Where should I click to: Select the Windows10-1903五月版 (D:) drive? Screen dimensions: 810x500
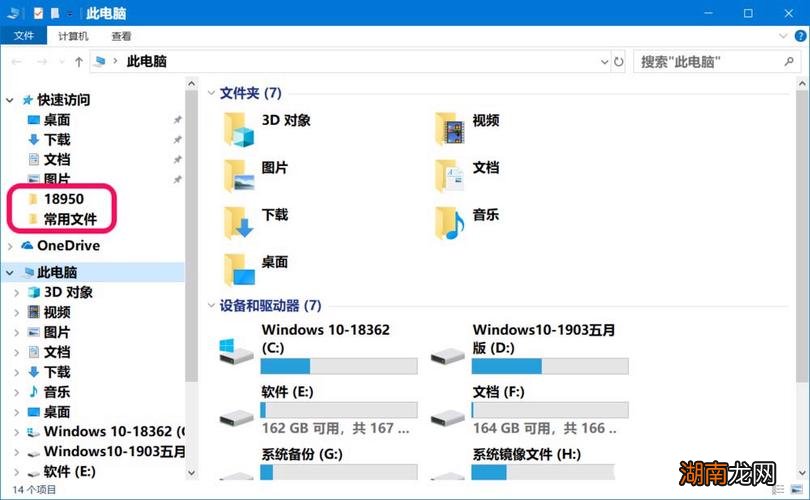(530, 348)
